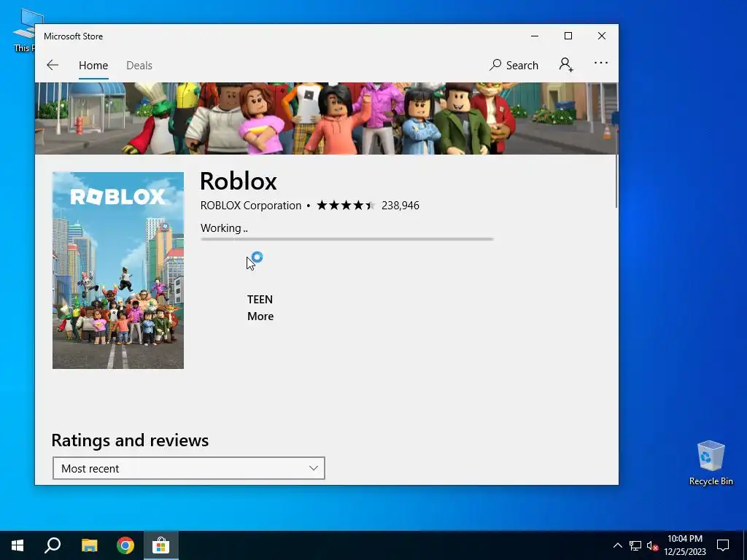This screenshot has width=747, height=560.
Task: Click the ROBLOX Corporation publisher link
Action: point(251,205)
